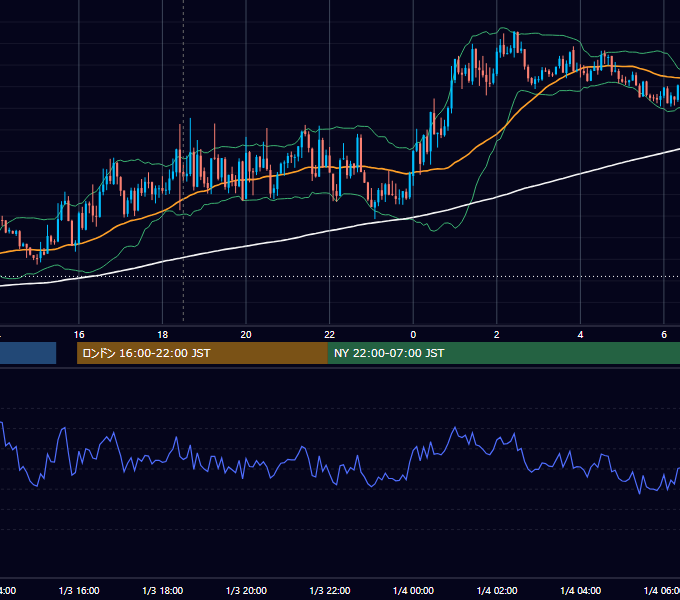680x600 pixels.
Task: Click the '0' midnight label on the price chart axis
Action: (413, 335)
